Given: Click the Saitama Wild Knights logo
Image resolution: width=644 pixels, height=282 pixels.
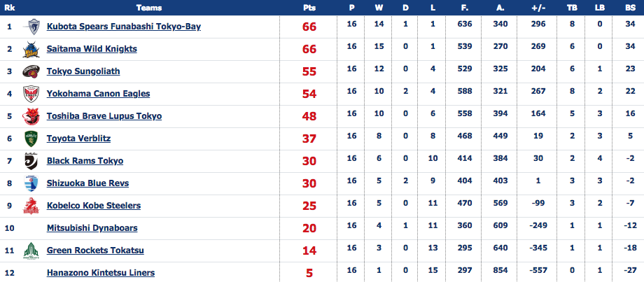Looking at the screenshot, I should tap(31, 49).
